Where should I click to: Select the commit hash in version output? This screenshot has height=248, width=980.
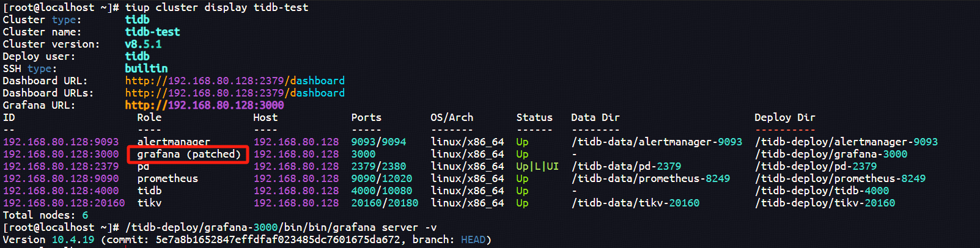[278, 239]
